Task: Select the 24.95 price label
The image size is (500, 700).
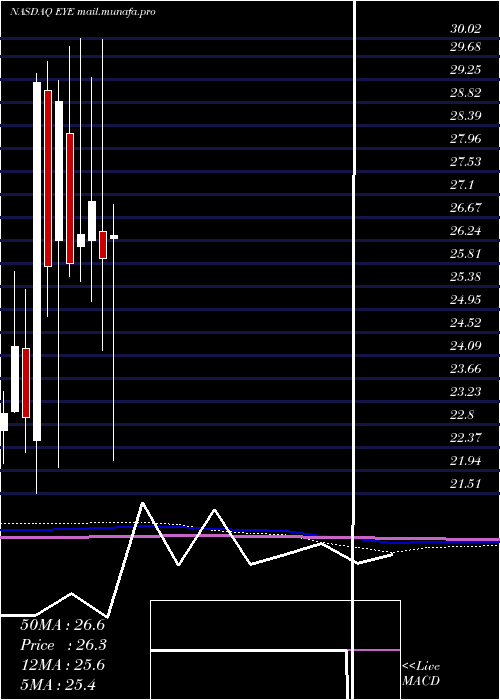Action: pyautogui.click(x=466, y=299)
